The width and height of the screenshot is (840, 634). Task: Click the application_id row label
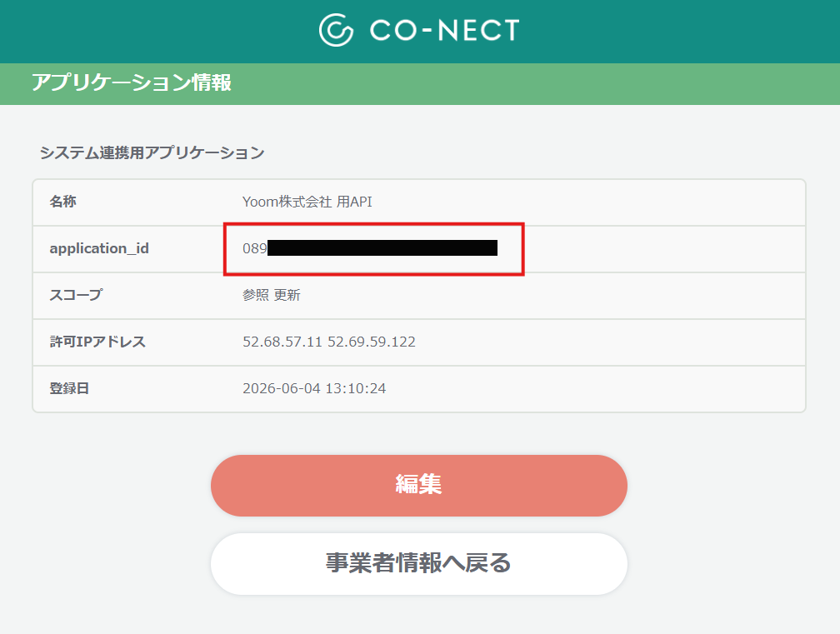pyautogui.click(x=99, y=248)
